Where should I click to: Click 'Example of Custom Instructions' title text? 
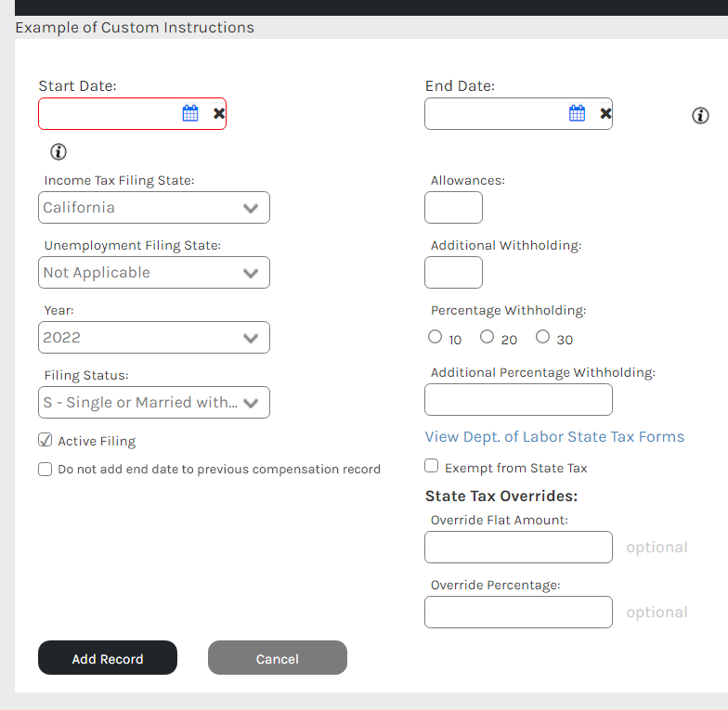tap(135, 28)
